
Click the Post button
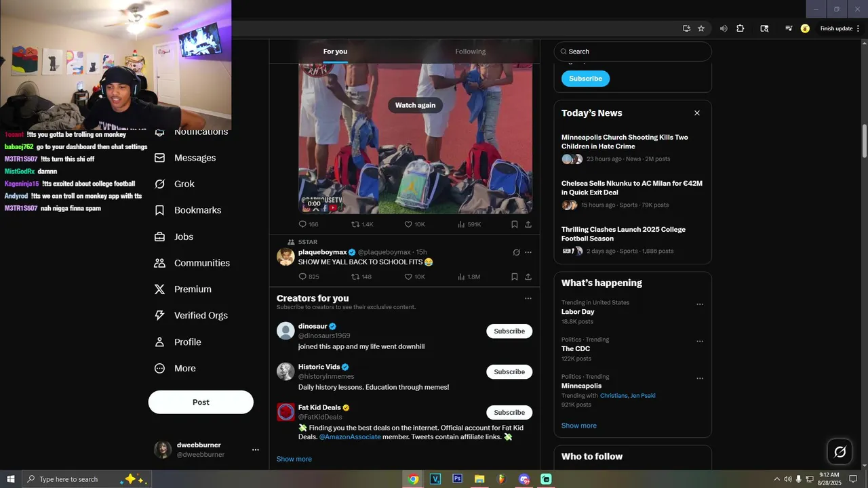pyautogui.click(x=201, y=402)
